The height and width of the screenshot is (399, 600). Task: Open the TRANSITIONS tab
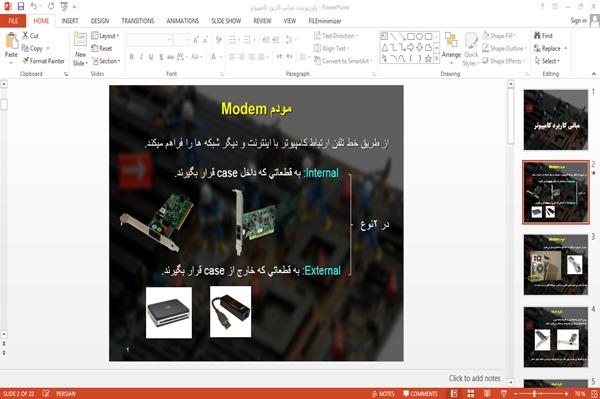[x=138, y=21]
